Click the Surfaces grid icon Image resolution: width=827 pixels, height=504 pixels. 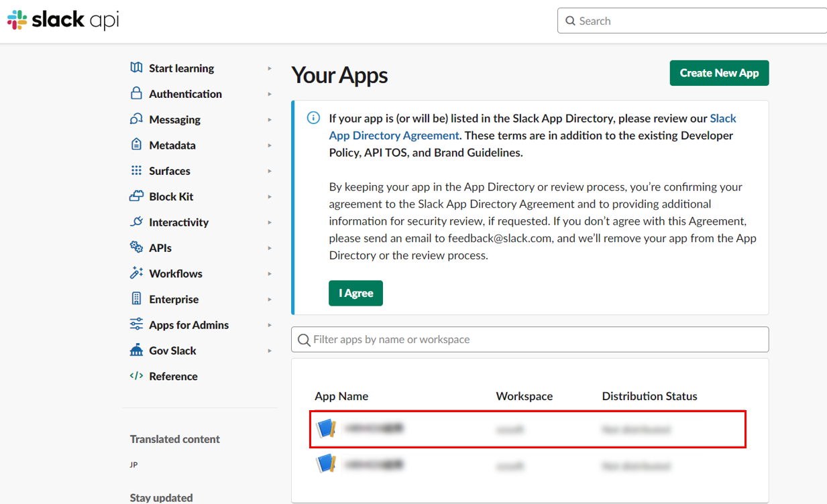point(136,170)
